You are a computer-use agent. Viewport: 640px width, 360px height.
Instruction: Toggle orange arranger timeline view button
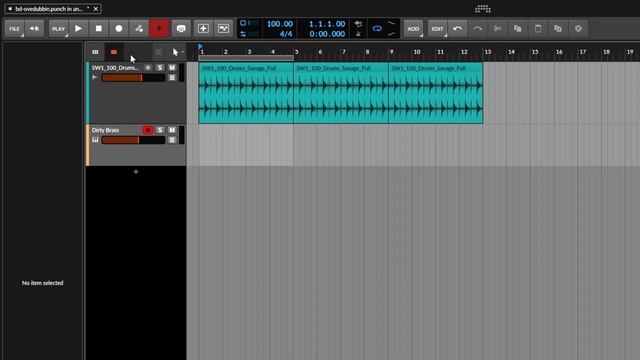(x=113, y=52)
